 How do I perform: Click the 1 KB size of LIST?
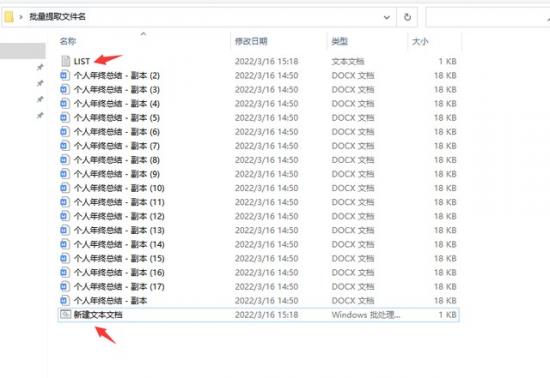pyautogui.click(x=448, y=61)
